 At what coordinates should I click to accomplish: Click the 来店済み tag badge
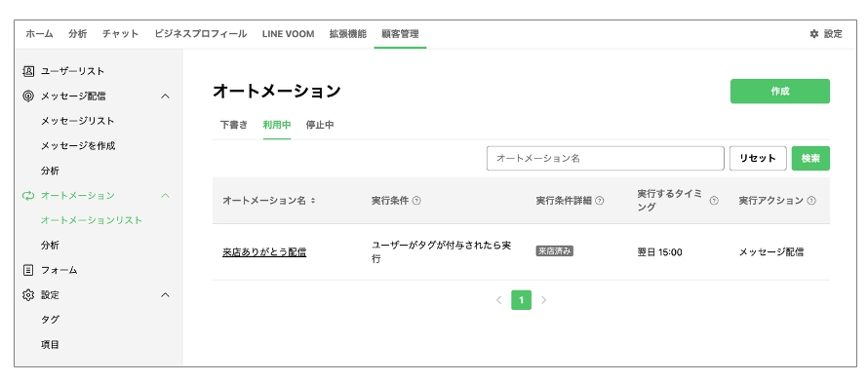tap(554, 251)
